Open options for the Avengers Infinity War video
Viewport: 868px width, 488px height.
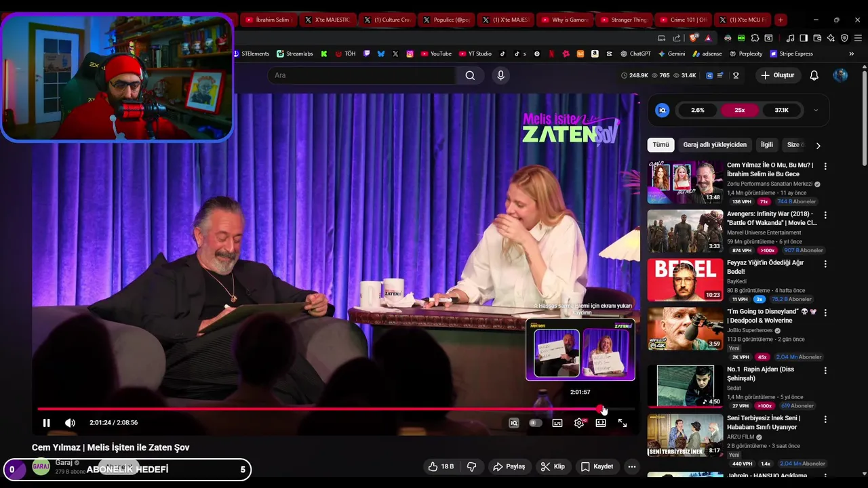(825, 215)
